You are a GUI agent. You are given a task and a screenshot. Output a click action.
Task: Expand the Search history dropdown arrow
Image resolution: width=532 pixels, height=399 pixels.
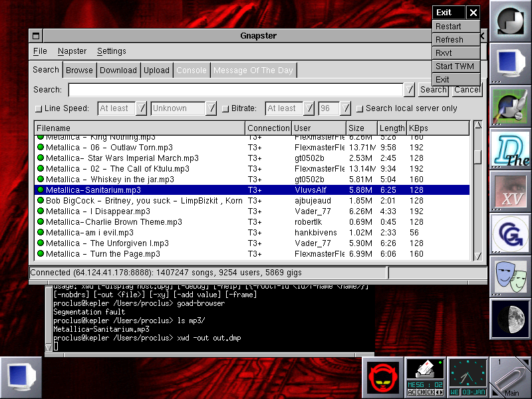click(x=410, y=90)
